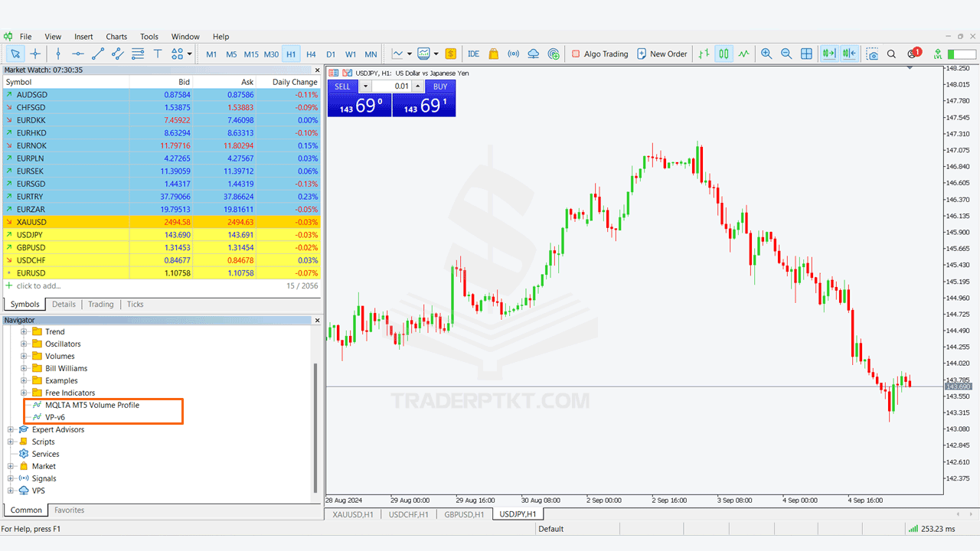The height and width of the screenshot is (551, 980).
Task: Decrease lot size with down arrow
Action: [365, 86]
